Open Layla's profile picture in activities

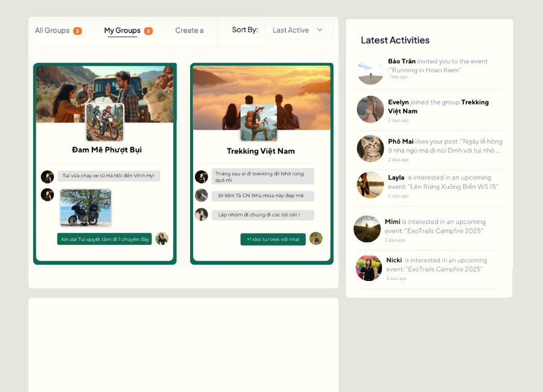(x=370, y=185)
